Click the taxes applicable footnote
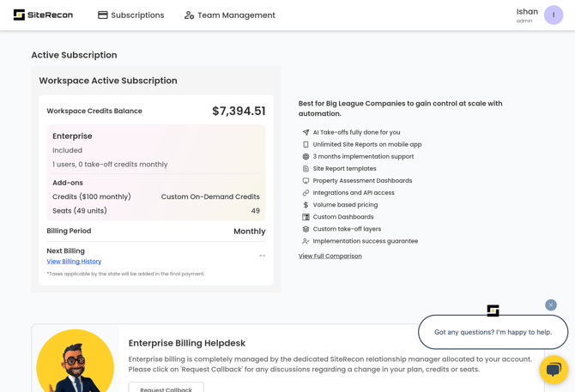Image resolution: width=575 pixels, height=392 pixels. pyautogui.click(x=126, y=274)
